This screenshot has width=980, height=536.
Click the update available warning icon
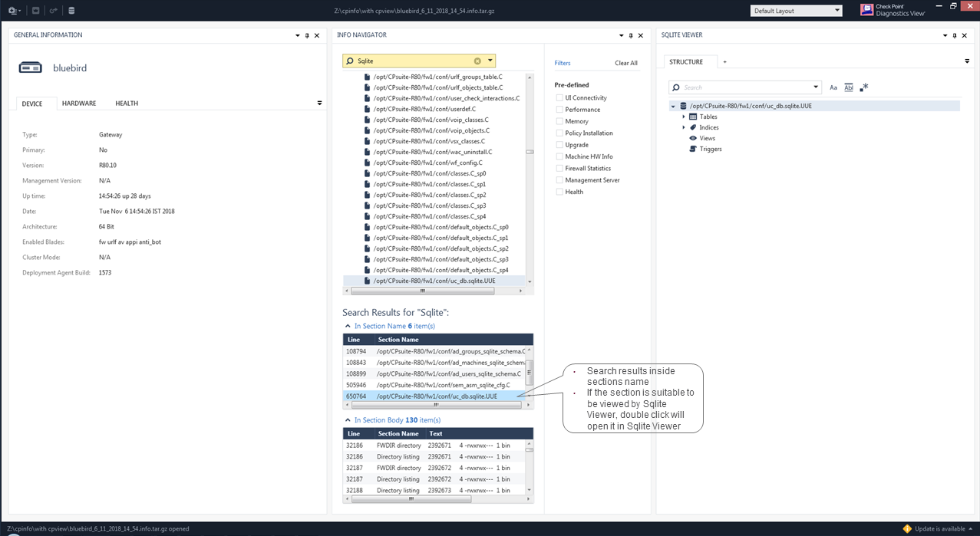pos(907,529)
